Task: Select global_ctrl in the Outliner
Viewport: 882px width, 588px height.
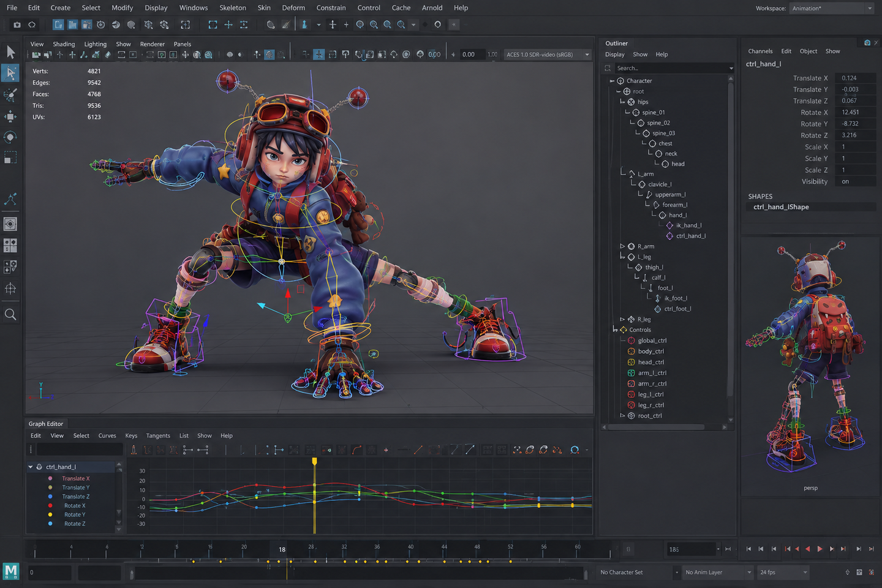Action: click(x=652, y=341)
